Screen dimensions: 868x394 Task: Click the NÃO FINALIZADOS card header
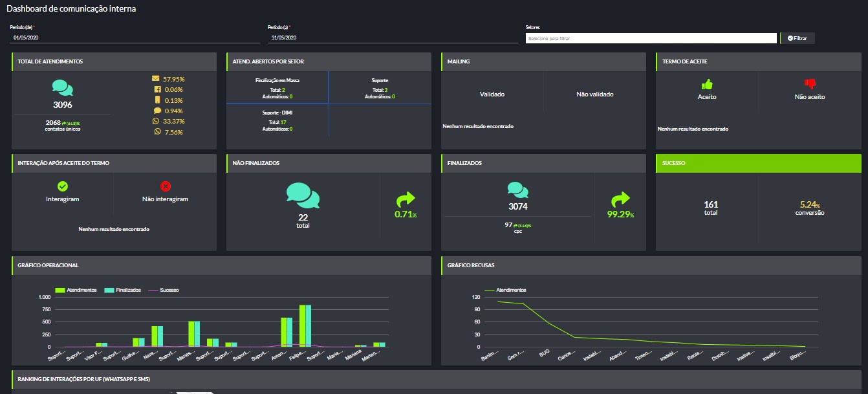point(329,163)
